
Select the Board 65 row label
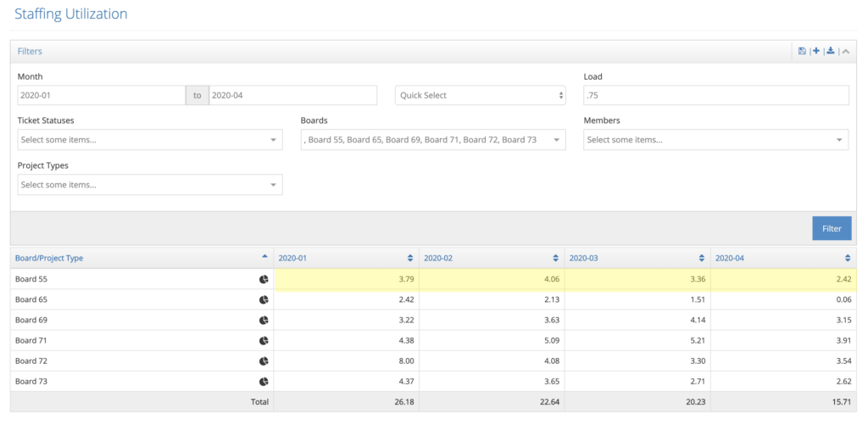tap(31, 299)
